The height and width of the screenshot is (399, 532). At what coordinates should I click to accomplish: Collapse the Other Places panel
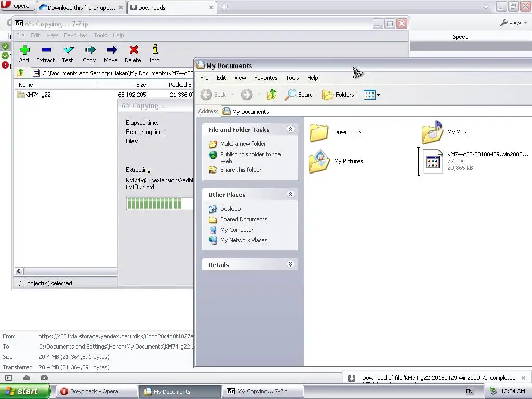(x=290, y=194)
